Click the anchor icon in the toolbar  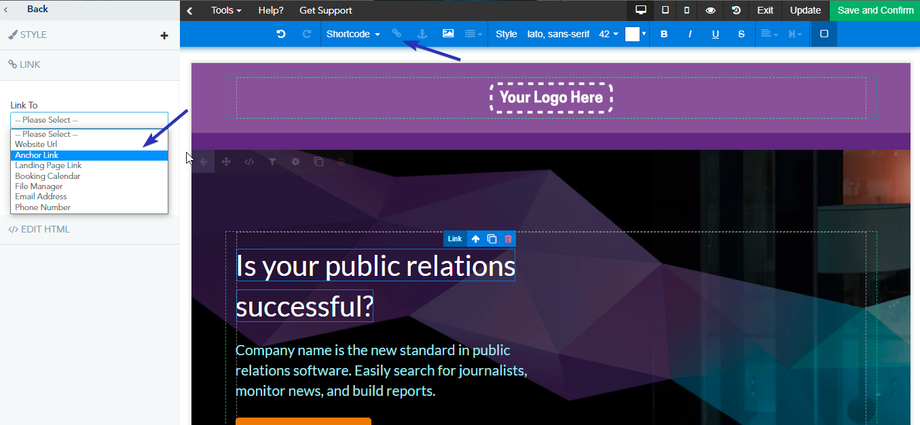point(421,34)
